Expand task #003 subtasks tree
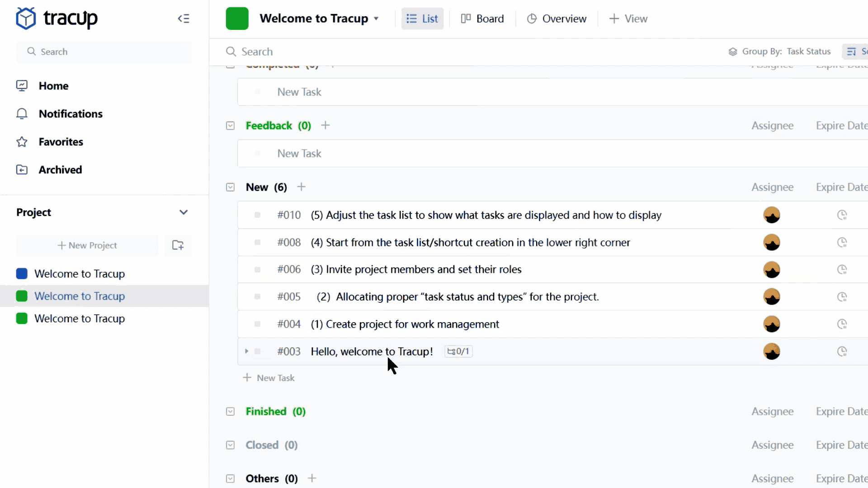 [247, 351]
